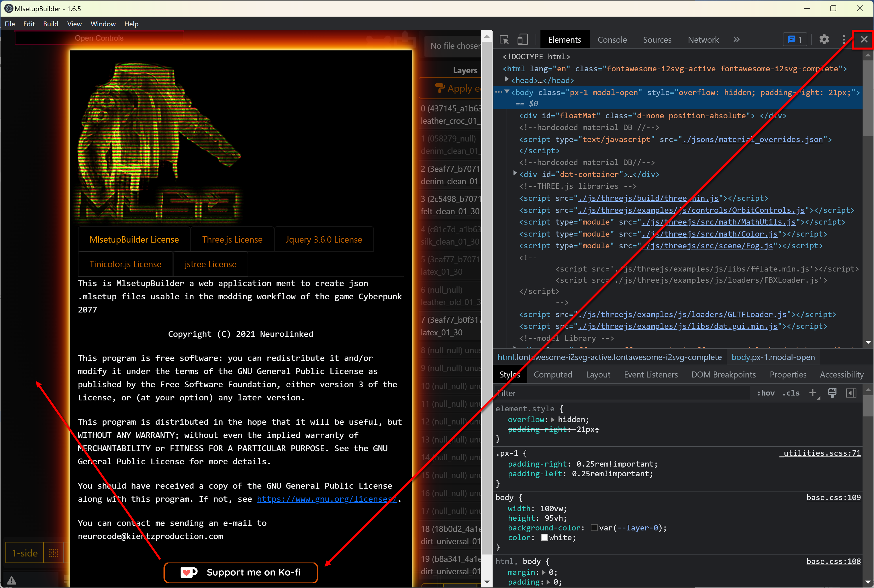The image size is (874, 588).
Task: Open the Properties pane
Action: point(788,374)
